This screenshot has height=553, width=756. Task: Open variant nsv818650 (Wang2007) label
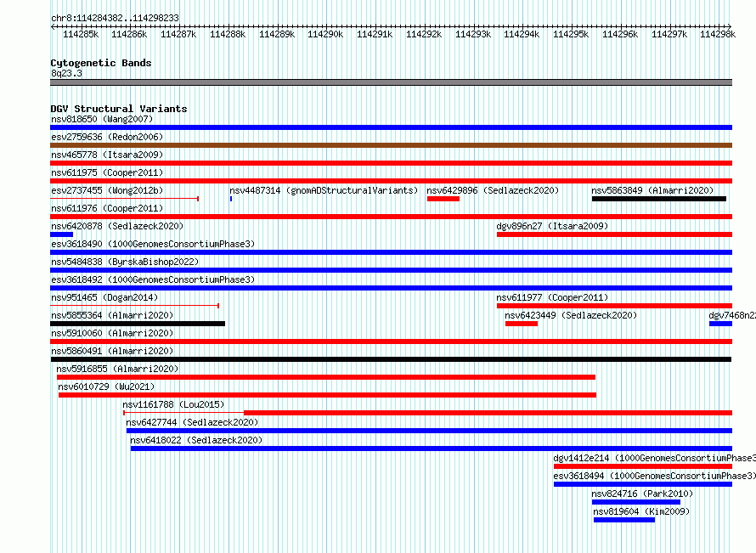pyautogui.click(x=102, y=119)
